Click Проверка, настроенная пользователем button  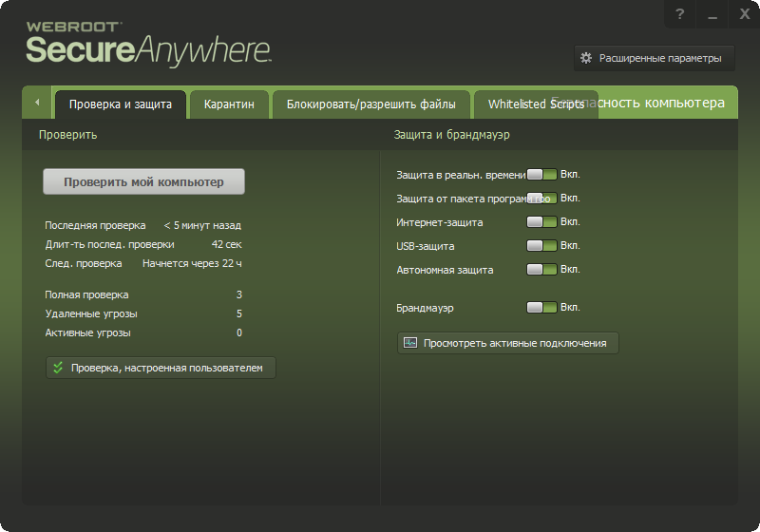pyautogui.click(x=161, y=368)
